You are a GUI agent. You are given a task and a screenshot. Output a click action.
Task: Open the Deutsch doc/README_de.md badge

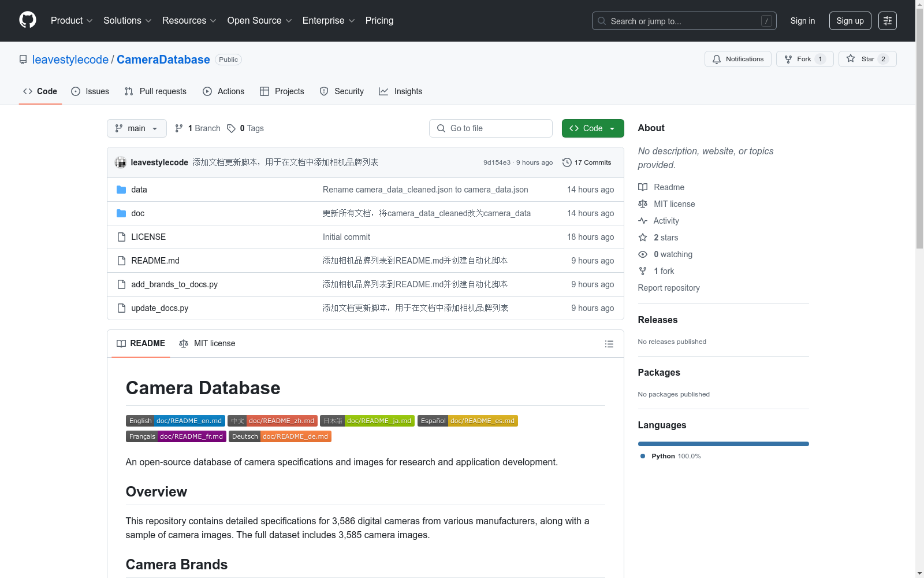pos(280,436)
